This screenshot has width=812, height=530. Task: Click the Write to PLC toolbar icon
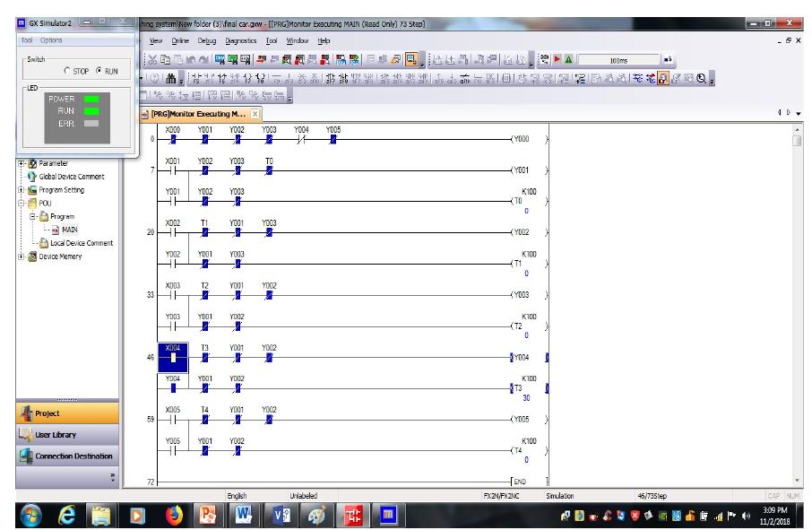262,59
